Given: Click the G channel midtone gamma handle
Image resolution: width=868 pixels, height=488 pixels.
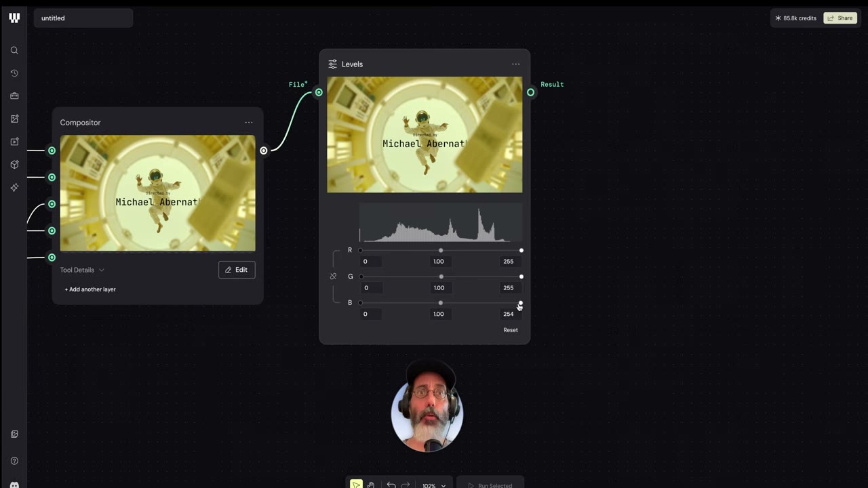Looking at the screenshot, I should (x=441, y=277).
